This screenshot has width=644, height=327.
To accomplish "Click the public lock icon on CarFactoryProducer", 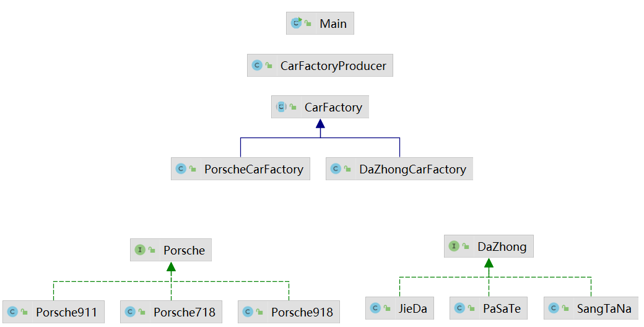I will [269, 66].
